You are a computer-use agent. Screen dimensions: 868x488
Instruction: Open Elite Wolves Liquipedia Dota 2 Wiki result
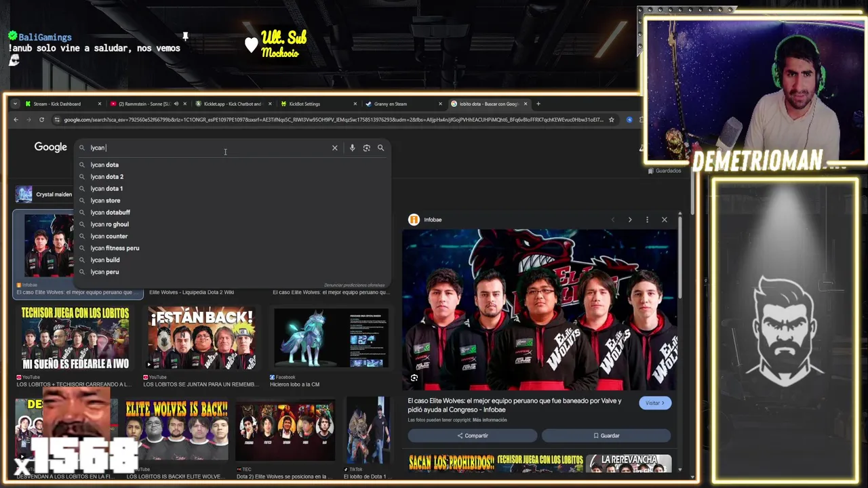pyautogui.click(x=191, y=292)
